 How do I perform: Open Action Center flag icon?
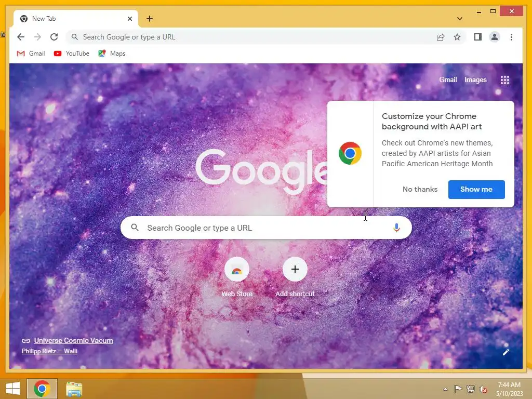pos(458,389)
